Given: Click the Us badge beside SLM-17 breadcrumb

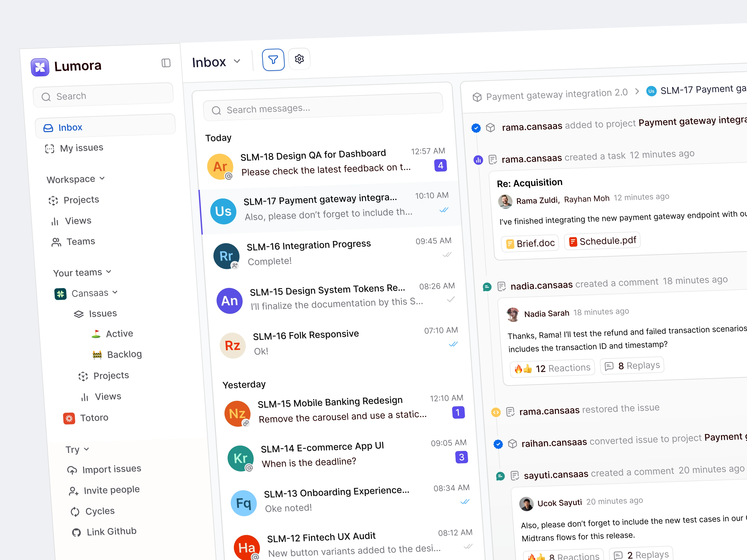Looking at the screenshot, I should coord(651,91).
